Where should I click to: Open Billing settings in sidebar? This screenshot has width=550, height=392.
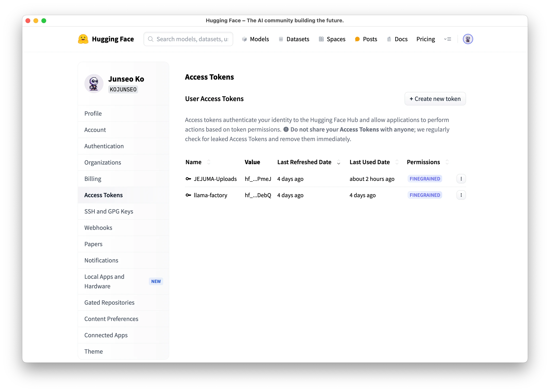click(x=123, y=179)
